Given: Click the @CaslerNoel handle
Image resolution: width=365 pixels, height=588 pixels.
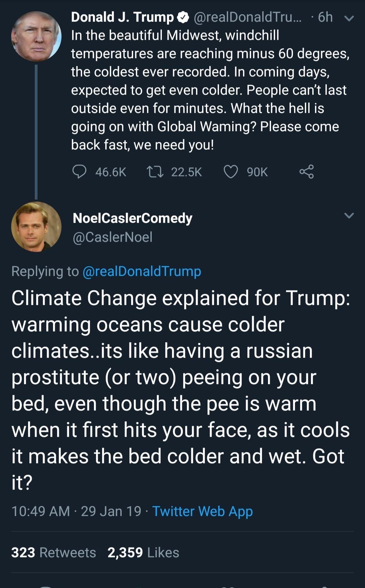Looking at the screenshot, I should [x=113, y=237].
